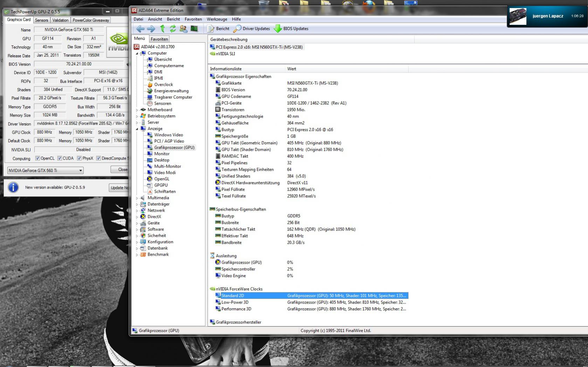The height and width of the screenshot is (367, 588).
Task: Toggle the DirectCompute checkbox in GPU-Z
Action: pyautogui.click(x=99, y=158)
